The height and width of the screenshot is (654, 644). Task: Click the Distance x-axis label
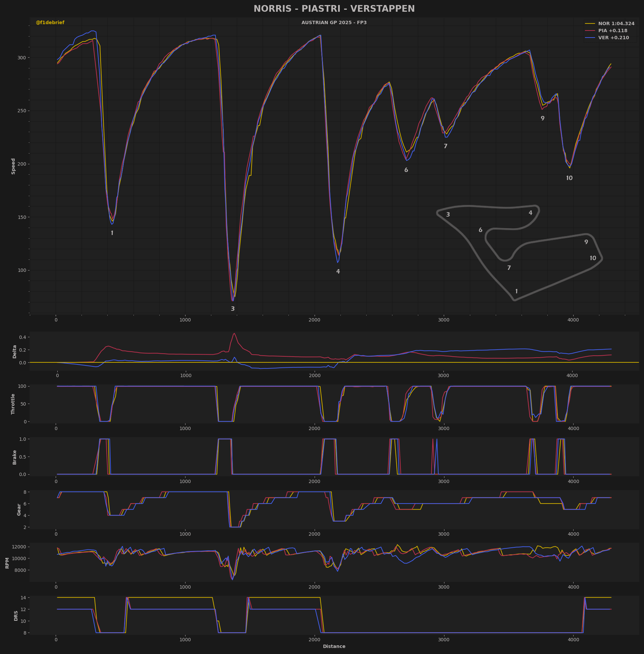[x=334, y=646]
